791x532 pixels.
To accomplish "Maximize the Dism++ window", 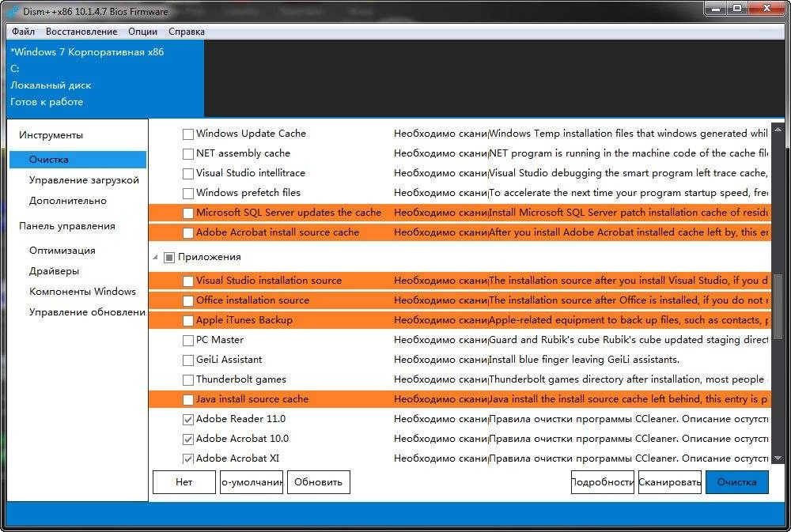I will tap(737, 8).
